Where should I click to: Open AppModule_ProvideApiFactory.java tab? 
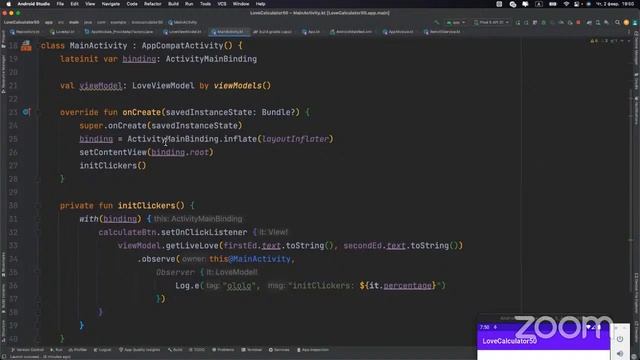coord(119,32)
